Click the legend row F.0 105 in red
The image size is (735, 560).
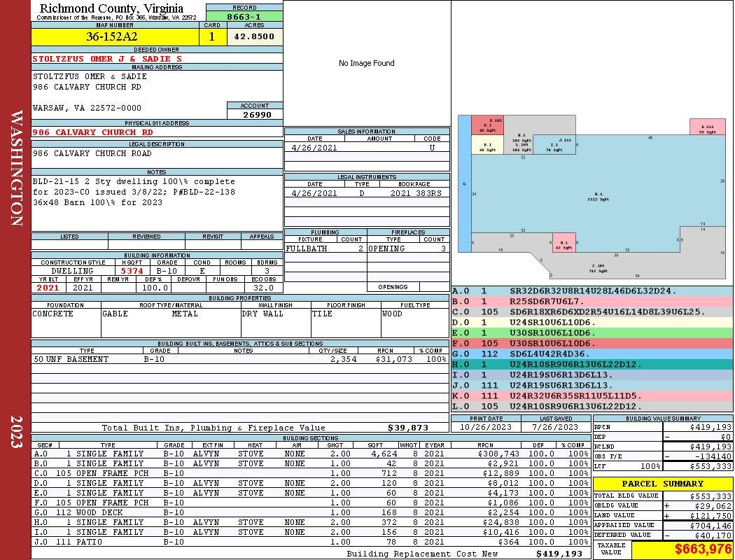coord(592,344)
